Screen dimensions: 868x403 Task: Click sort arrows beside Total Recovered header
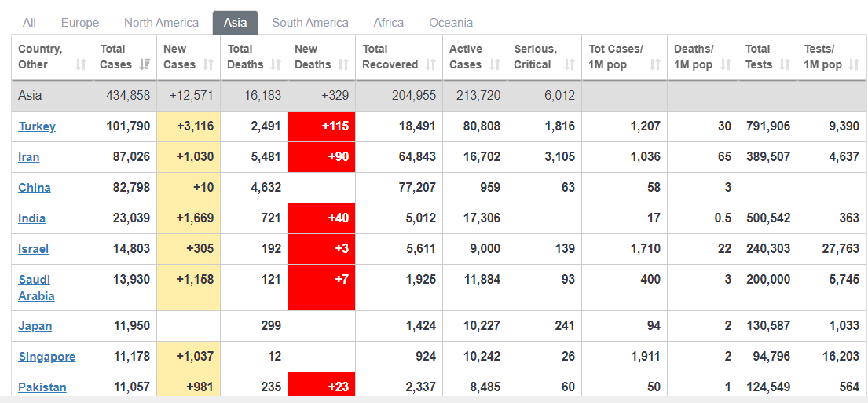[430, 64]
